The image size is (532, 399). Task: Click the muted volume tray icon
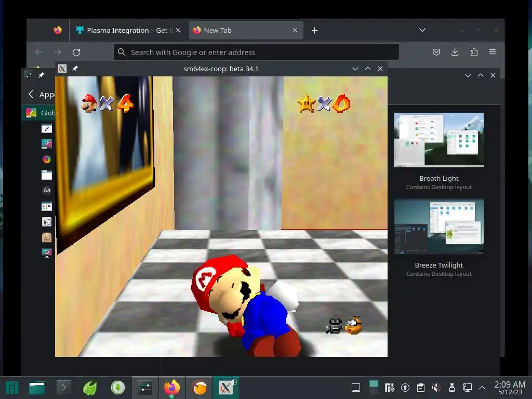coord(436,388)
